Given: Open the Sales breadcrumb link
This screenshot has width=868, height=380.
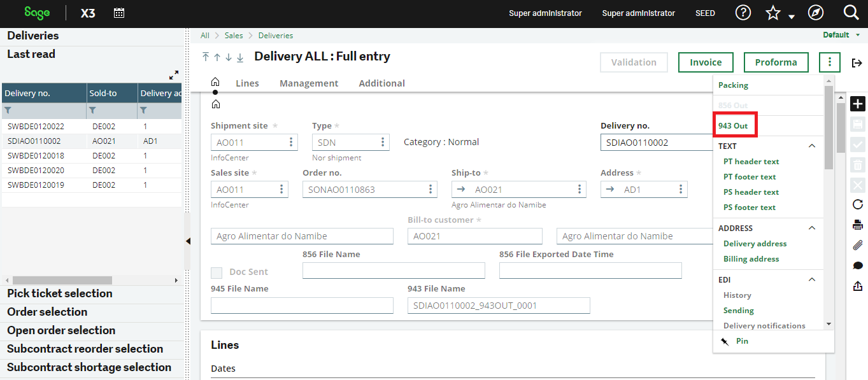Looking at the screenshot, I should (234, 35).
